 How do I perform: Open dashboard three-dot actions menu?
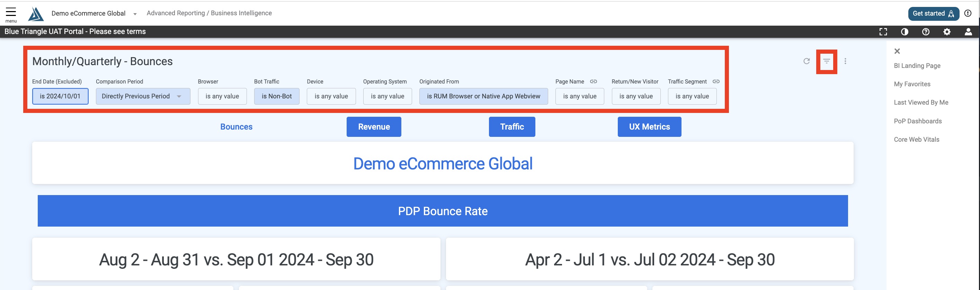(845, 61)
